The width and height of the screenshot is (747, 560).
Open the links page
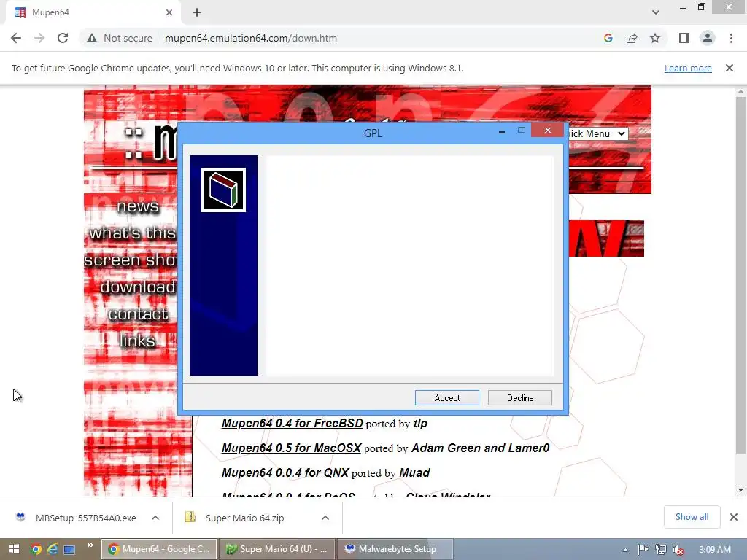(138, 341)
